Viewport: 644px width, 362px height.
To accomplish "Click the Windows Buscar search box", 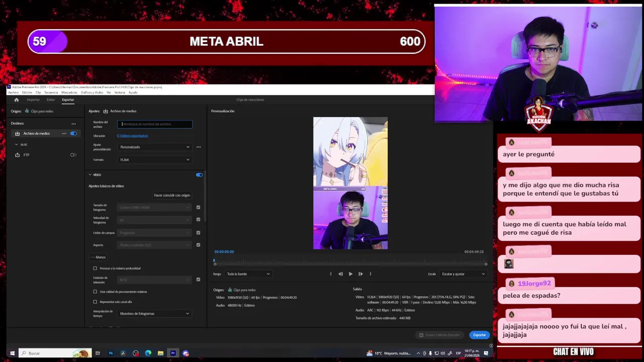I will tap(55, 353).
